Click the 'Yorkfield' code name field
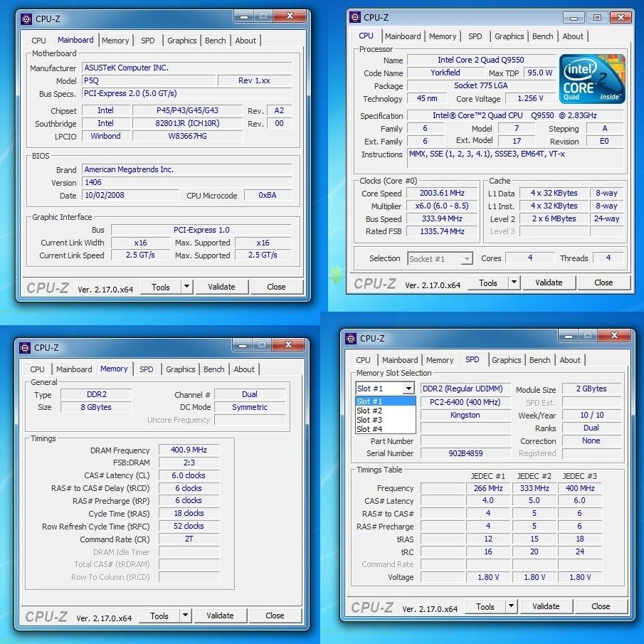644x644 pixels. tap(445, 73)
